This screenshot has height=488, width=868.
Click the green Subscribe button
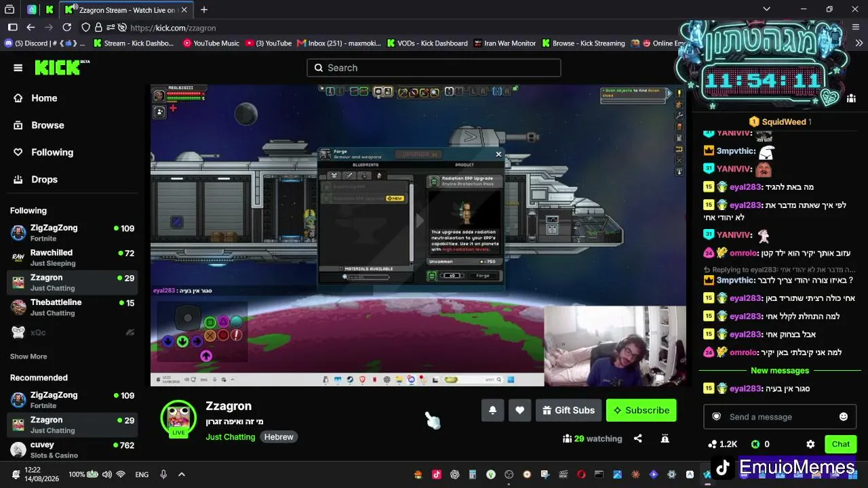pos(641,410)
